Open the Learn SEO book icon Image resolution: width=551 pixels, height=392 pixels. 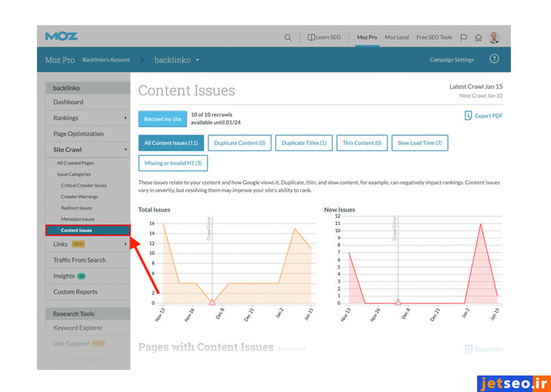pyautogui.click(x=312, y=37)
